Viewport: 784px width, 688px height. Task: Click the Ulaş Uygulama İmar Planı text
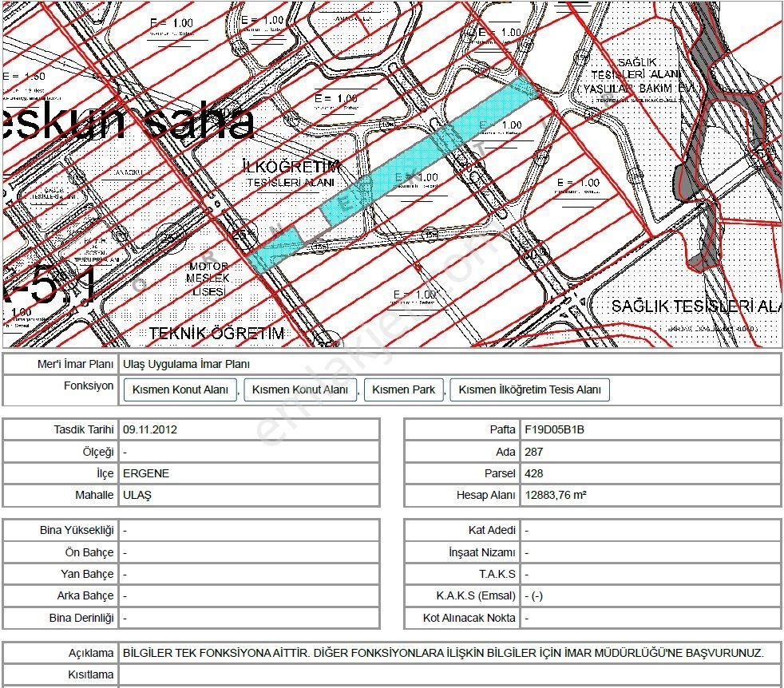click(x=186, y=364)
